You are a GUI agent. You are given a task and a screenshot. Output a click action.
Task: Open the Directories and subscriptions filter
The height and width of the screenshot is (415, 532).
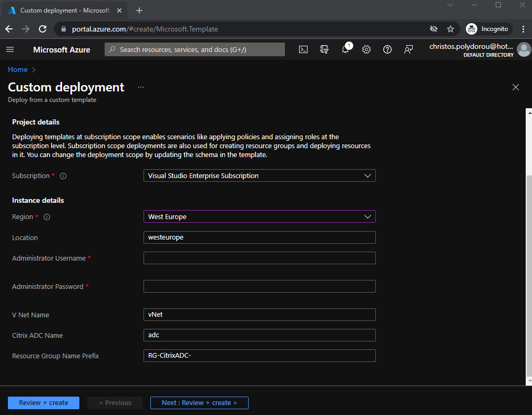coord(324,49)
